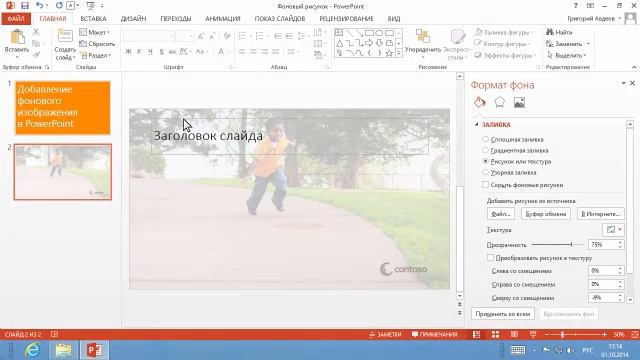Switch to the ПОКАЗ СЛАЙДОВ tab

tap(280, 18)
